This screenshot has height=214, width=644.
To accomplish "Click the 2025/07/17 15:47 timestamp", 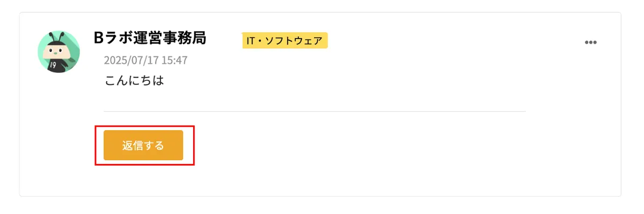I will [145, 60].
